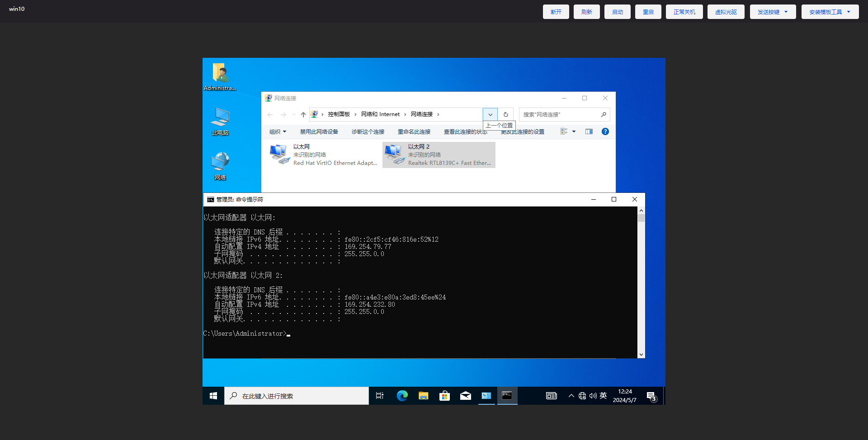
Task: Select the 以太网 Red Hat VirtIO adapter
Action: tap(324, 155)
